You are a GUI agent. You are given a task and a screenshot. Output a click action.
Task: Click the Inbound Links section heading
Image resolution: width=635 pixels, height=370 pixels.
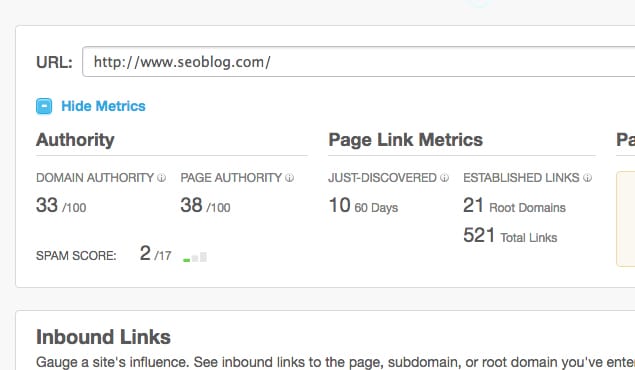pos(103,337)
